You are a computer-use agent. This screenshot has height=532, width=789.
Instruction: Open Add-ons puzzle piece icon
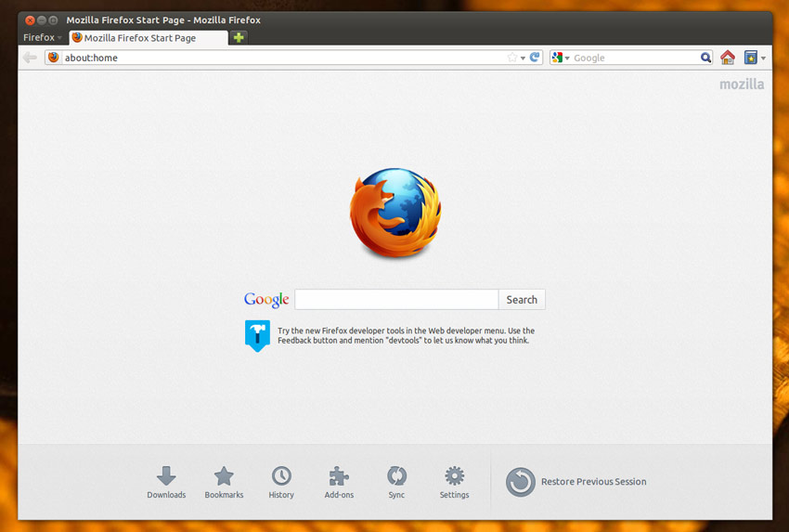[339, 475]
